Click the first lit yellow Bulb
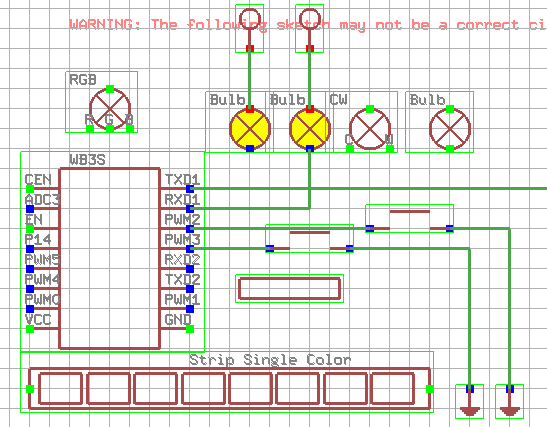This screenshot has width=547, height=427. [250, 129]
